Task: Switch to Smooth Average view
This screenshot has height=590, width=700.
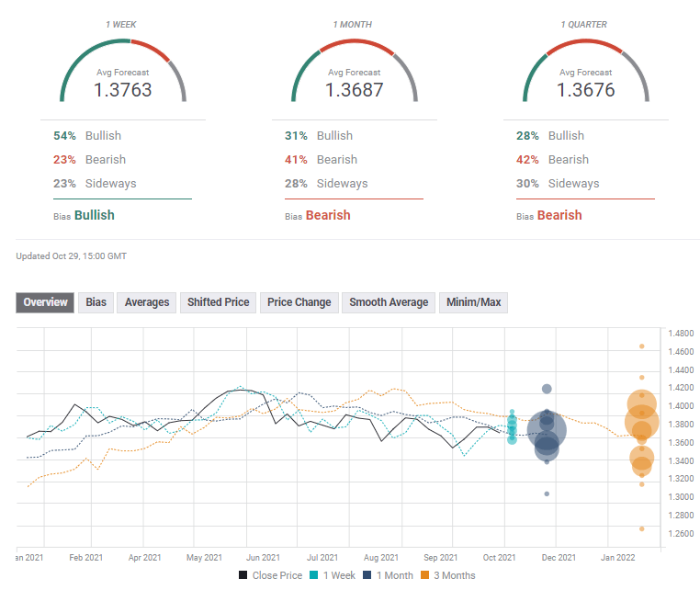Action: tap(389, 302)
